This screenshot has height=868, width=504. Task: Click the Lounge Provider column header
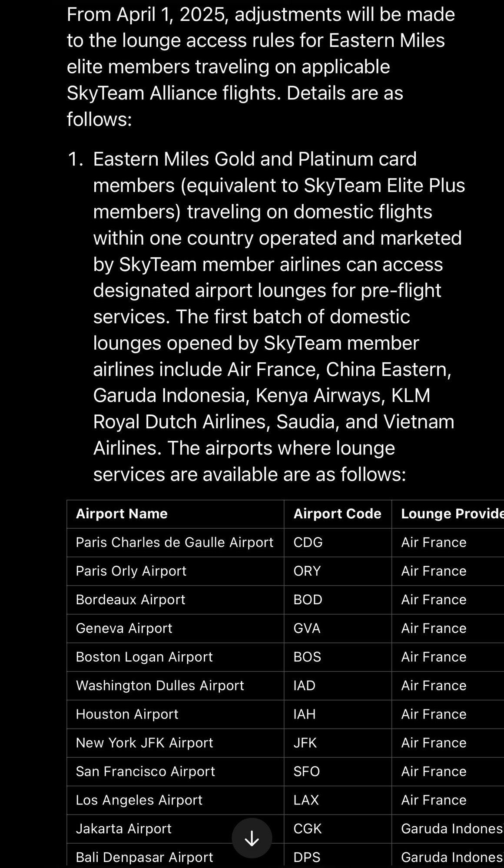[x=452, y=514]
